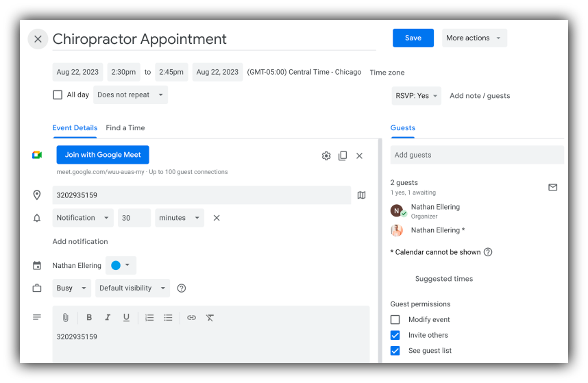Viewport: 588px width, 383px height.
Task: Expand the RSVP: Yes dropdown
Action: tap(416, 96)
